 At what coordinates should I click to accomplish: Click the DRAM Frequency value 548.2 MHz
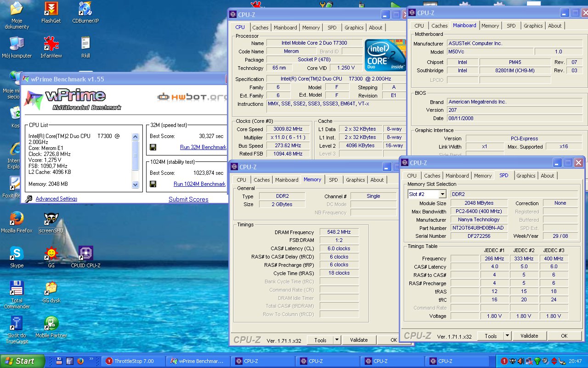[x=339, y=232]
